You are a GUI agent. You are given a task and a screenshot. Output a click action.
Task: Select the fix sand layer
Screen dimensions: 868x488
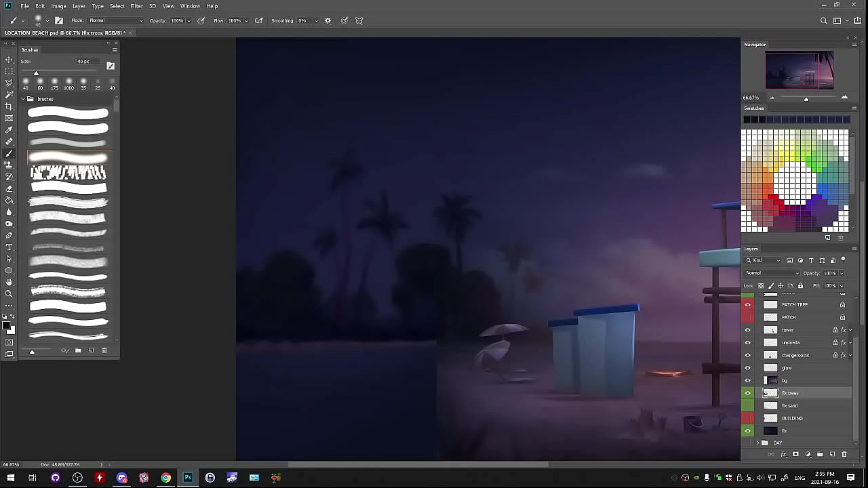807,406
